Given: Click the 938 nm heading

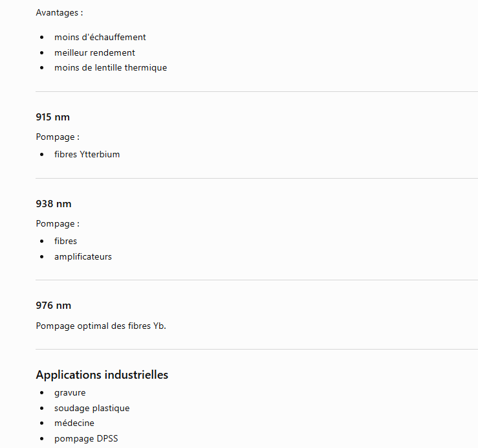Looking at the screenshot, I should (x=54, y=204).
